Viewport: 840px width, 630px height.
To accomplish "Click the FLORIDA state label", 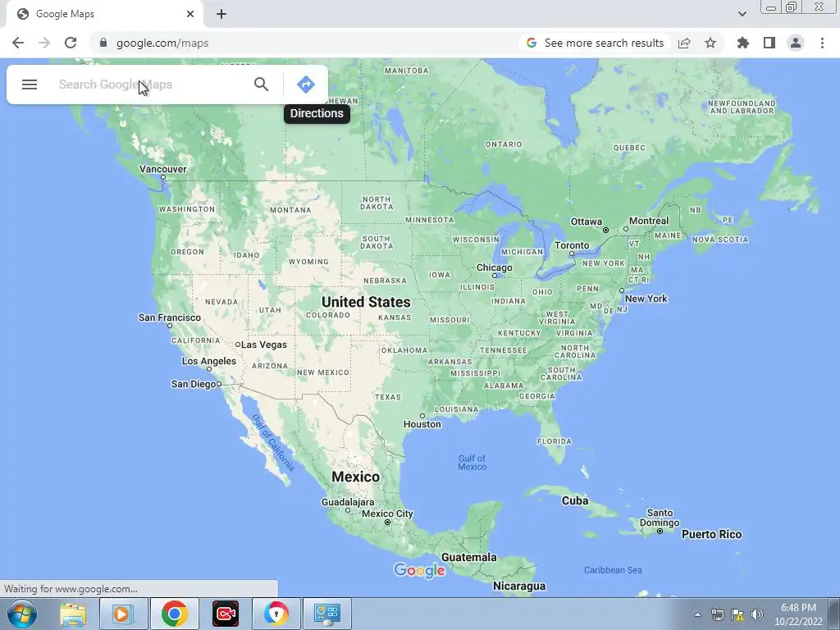I will pyautogui.click(x=555, y=441).
